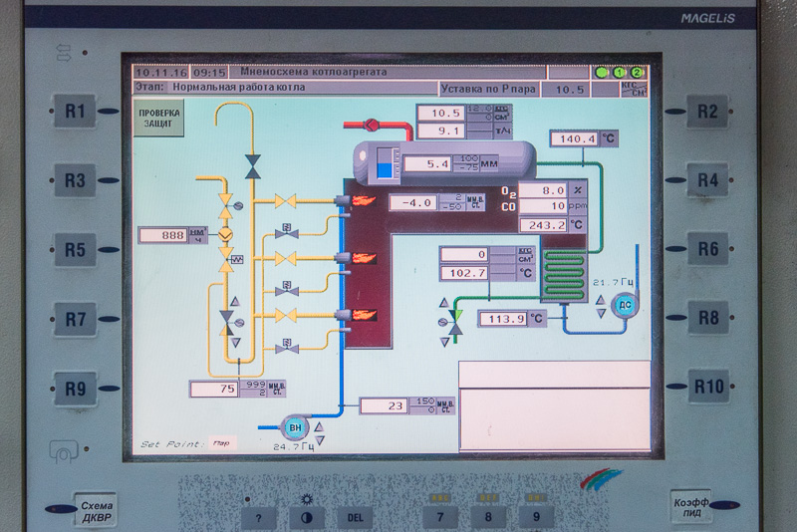Image resolution: width=797 pixels, height=532 pixels.
Task: Open the Схема ДКВР screen
Action: click(x=96, y=512)
